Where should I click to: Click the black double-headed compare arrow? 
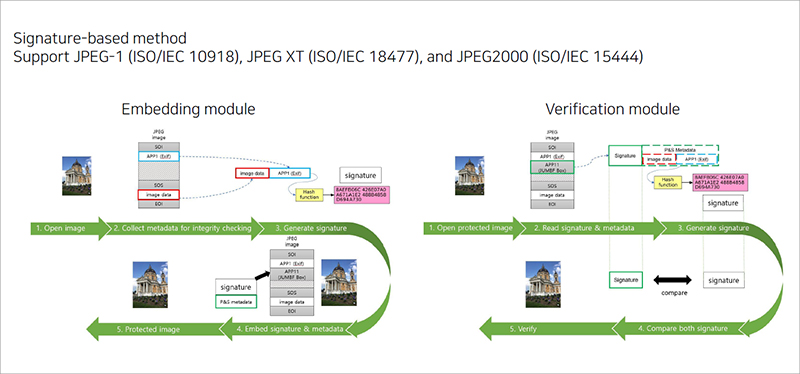pyautogui.click(x=672, y=280)
